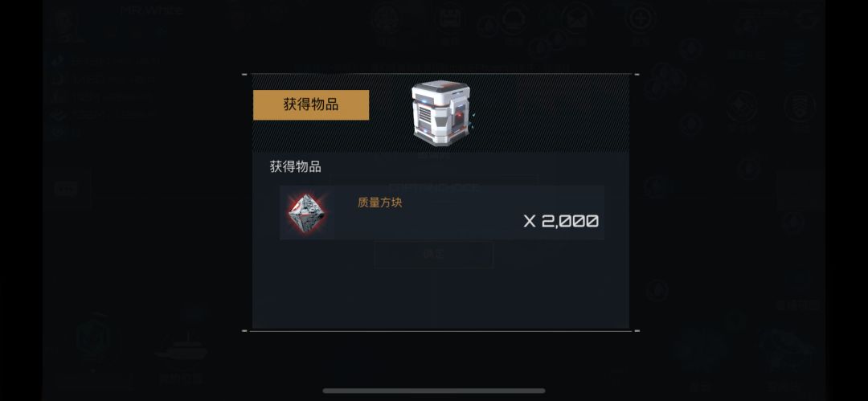Select the 质量方块 item name text
This screenshot has height=401, width=868.
point(379,203)
